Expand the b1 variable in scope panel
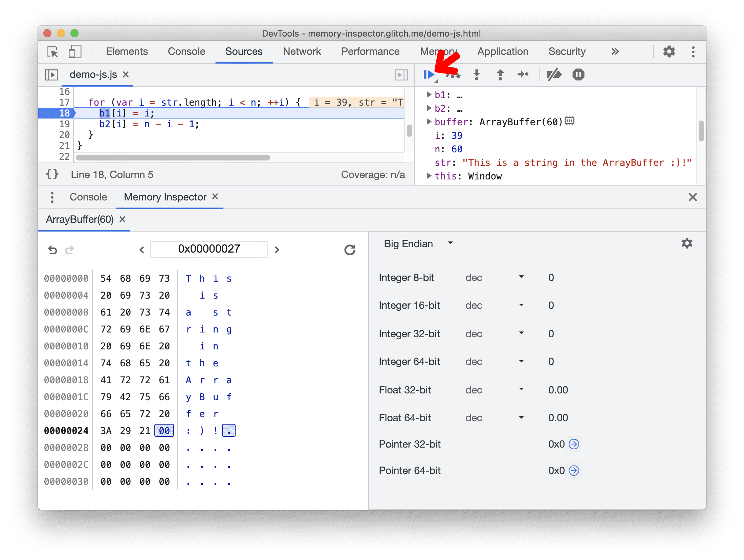 428,95
